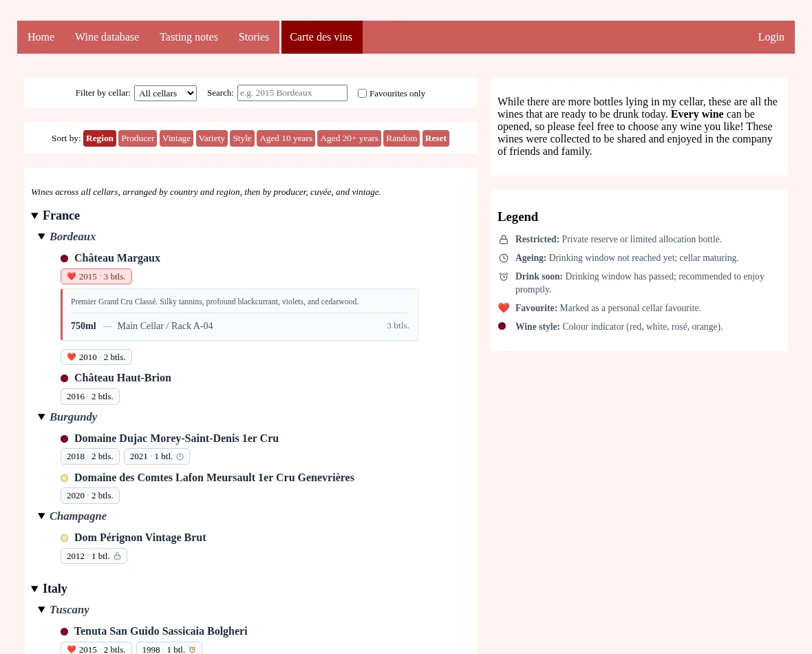Click the red style dot beside Domaine Dujac
The image size is (812, 654).
pyautogui.click(x=64, y=439)
